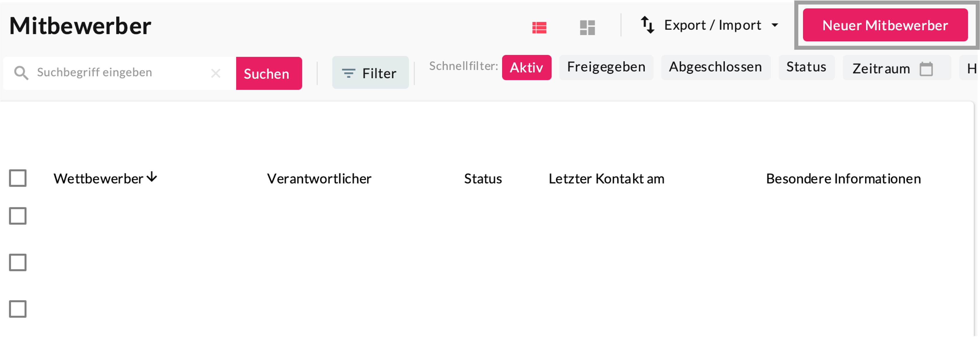Clear the search field with X icon
This screenshot has width=980, height=337.
tap(216, 73)
